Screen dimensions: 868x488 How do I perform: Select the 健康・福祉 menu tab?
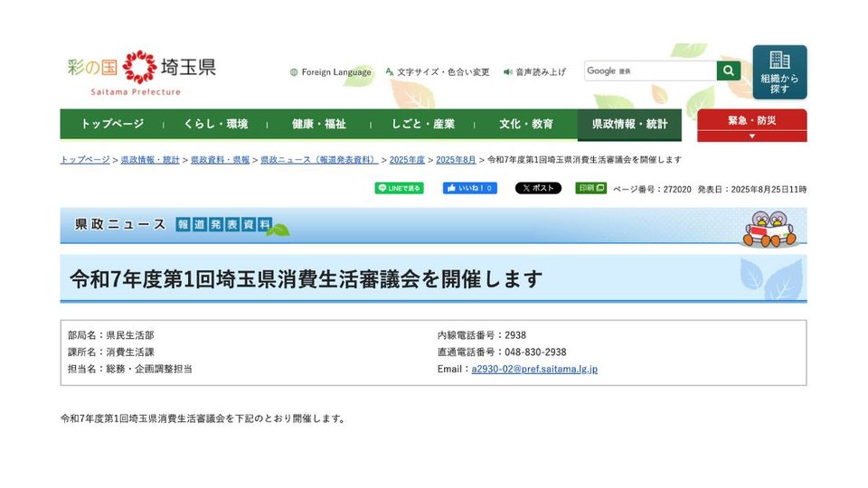tap(319, 125)
